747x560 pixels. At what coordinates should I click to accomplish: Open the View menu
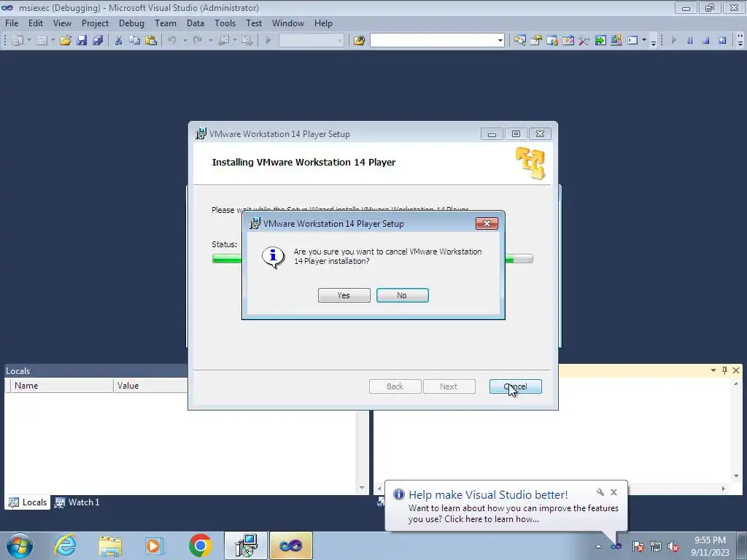(63, 23)
